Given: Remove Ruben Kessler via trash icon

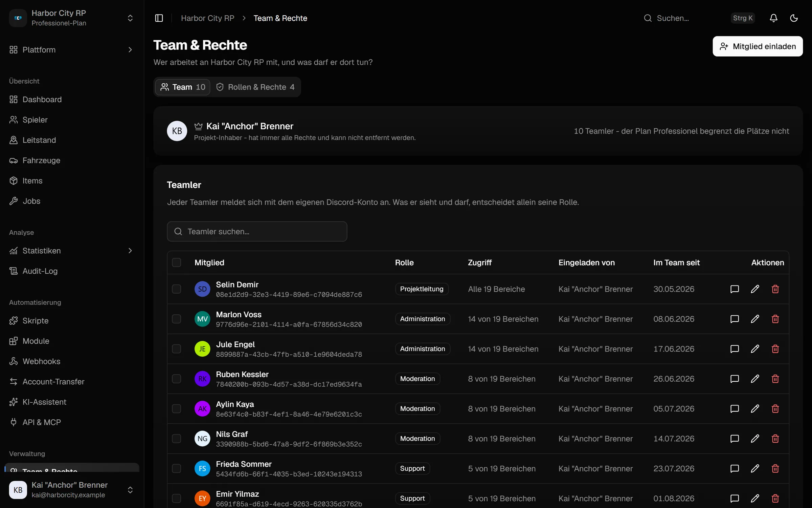Looking at the screenshot, I should tap(775, 379).
